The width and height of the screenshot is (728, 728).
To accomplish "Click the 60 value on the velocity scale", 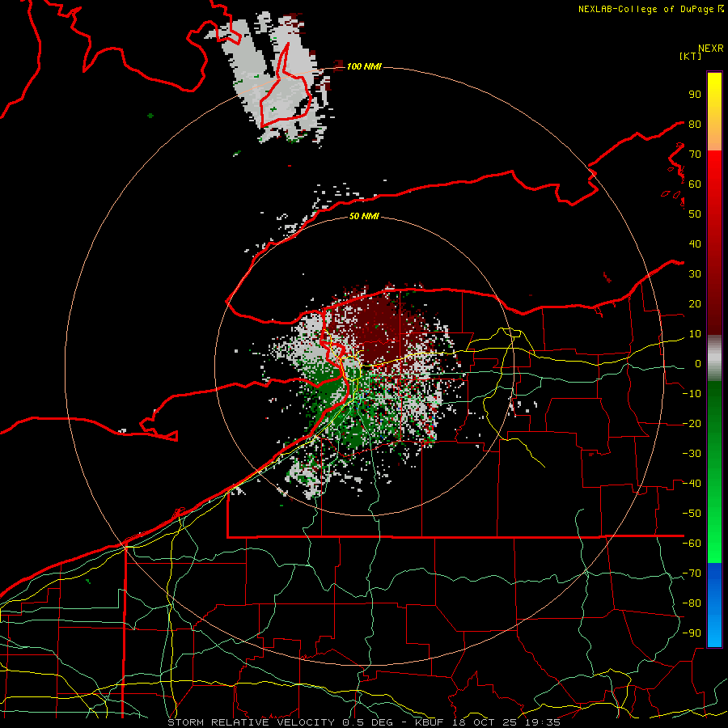I will point(695,184).
